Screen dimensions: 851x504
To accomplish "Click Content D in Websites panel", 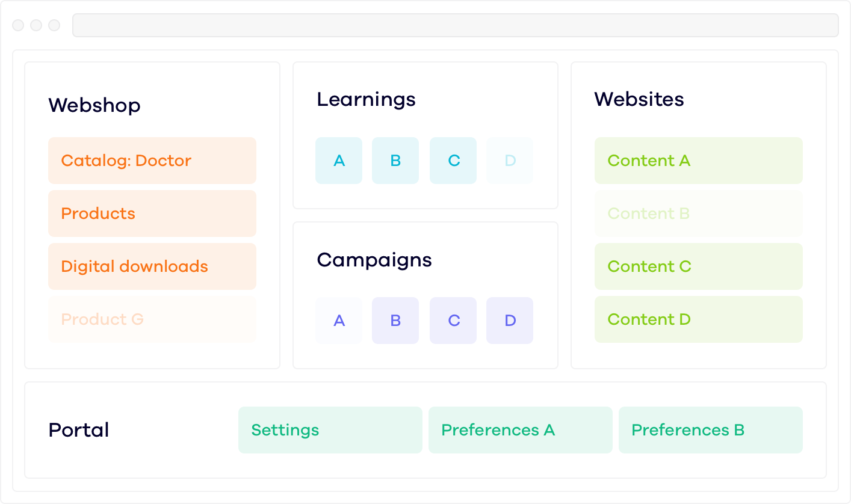I will point(698,319).
